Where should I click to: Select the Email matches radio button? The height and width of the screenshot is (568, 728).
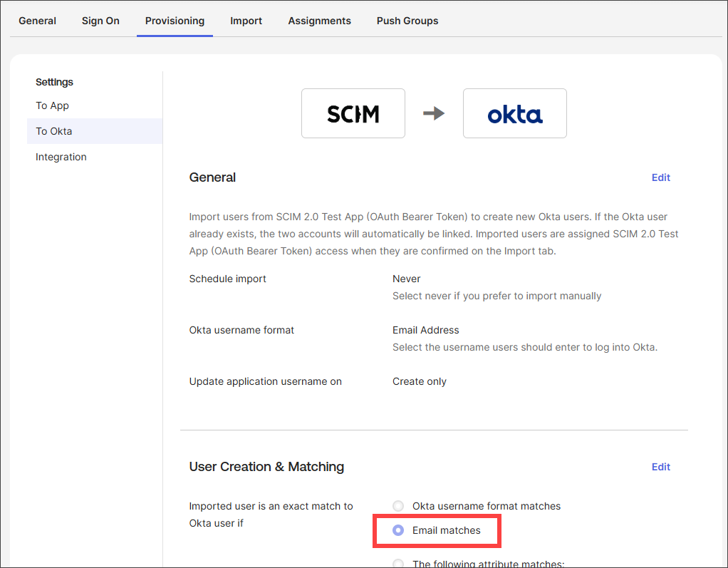coord(398,530)
